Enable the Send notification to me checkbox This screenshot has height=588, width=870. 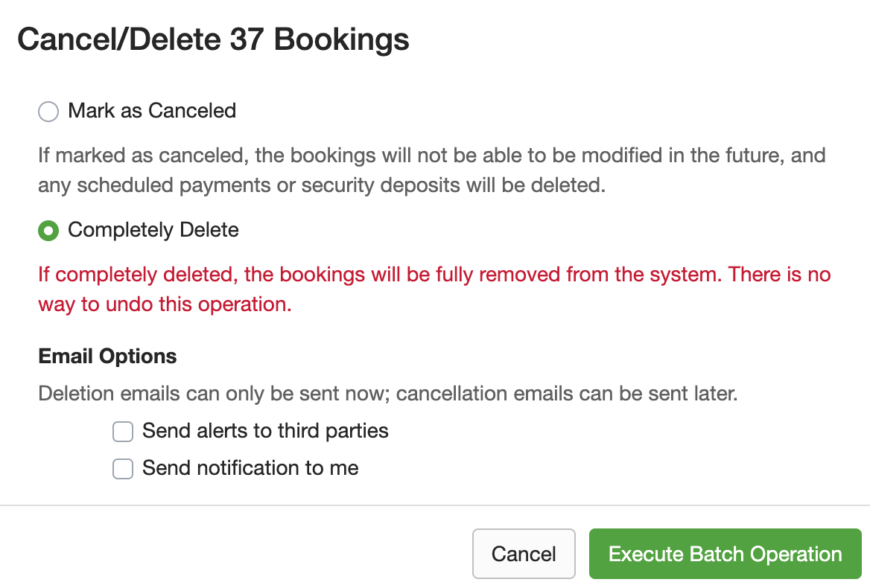tap(123, 468)
